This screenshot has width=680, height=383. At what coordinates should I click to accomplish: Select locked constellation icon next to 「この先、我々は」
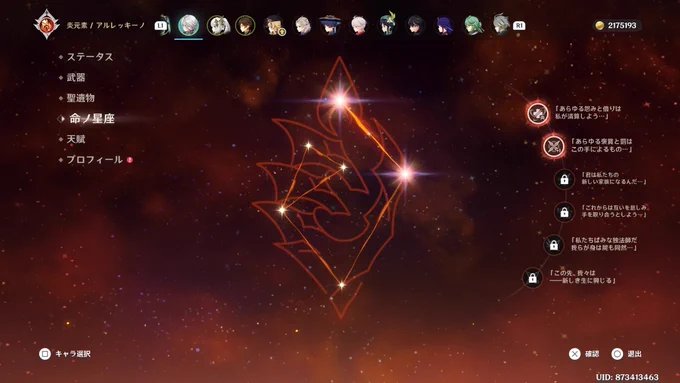coord(533,278)
